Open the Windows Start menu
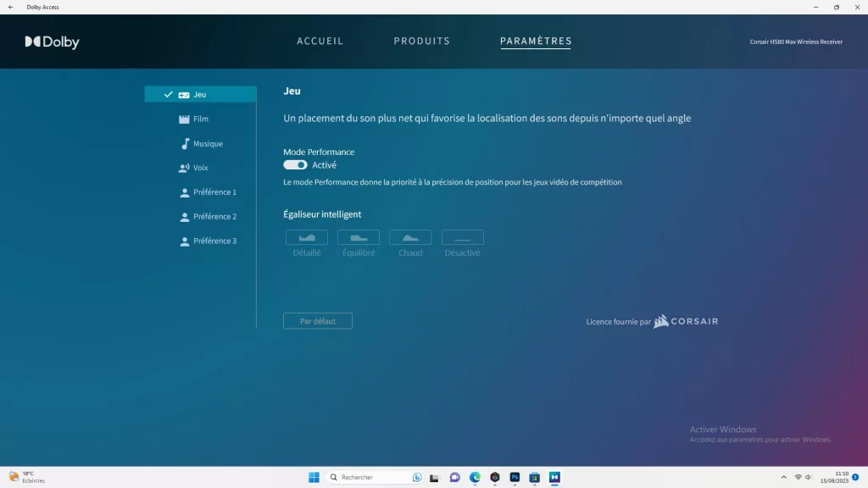Image resolution: width=868 pixels, height=488 pixels. coord(314,477)
